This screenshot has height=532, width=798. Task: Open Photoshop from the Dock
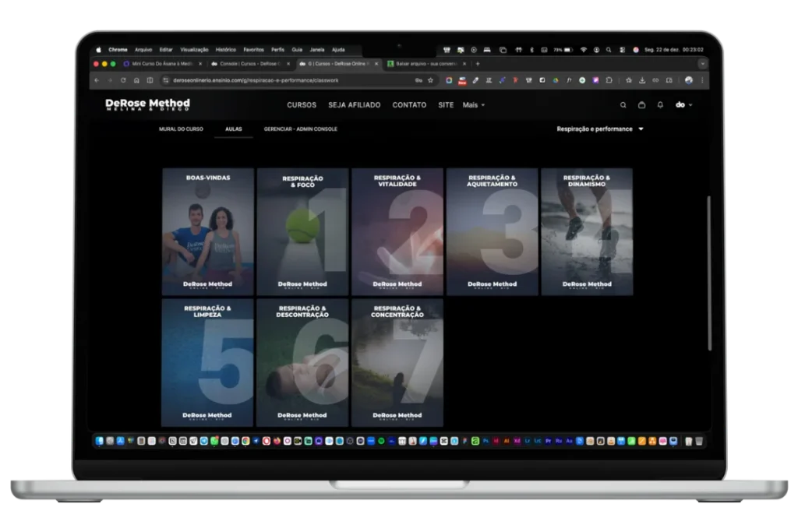click(486, 441)
